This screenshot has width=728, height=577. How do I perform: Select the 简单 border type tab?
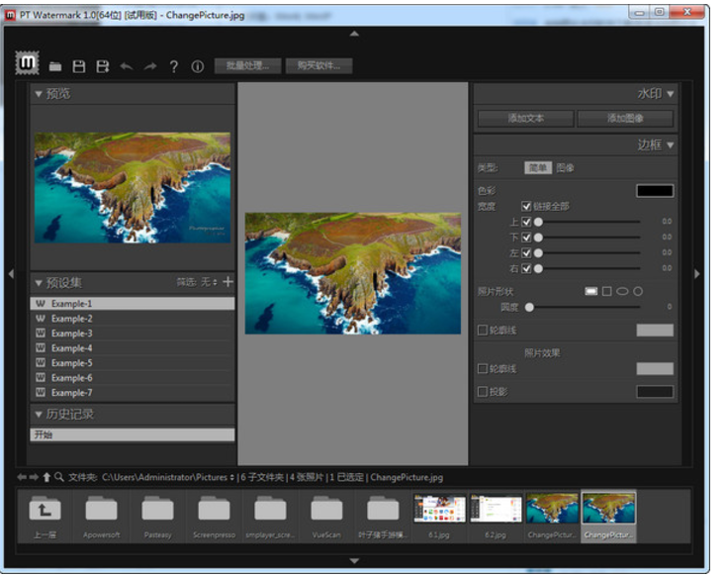click(x=538, y=167)
